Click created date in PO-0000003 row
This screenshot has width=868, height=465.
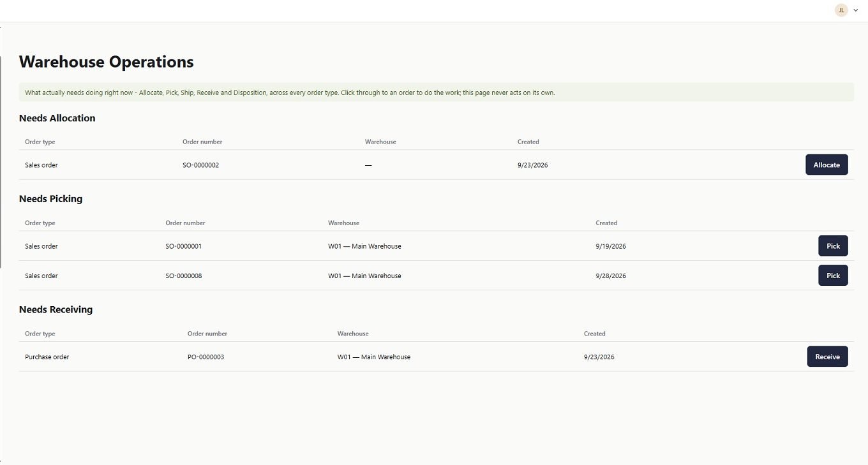click(x=599, y=357)
